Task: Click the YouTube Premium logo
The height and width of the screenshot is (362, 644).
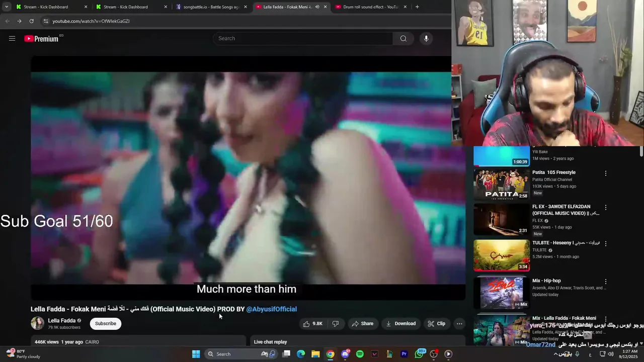Action: pyautogui.click(x=41, y=39)
